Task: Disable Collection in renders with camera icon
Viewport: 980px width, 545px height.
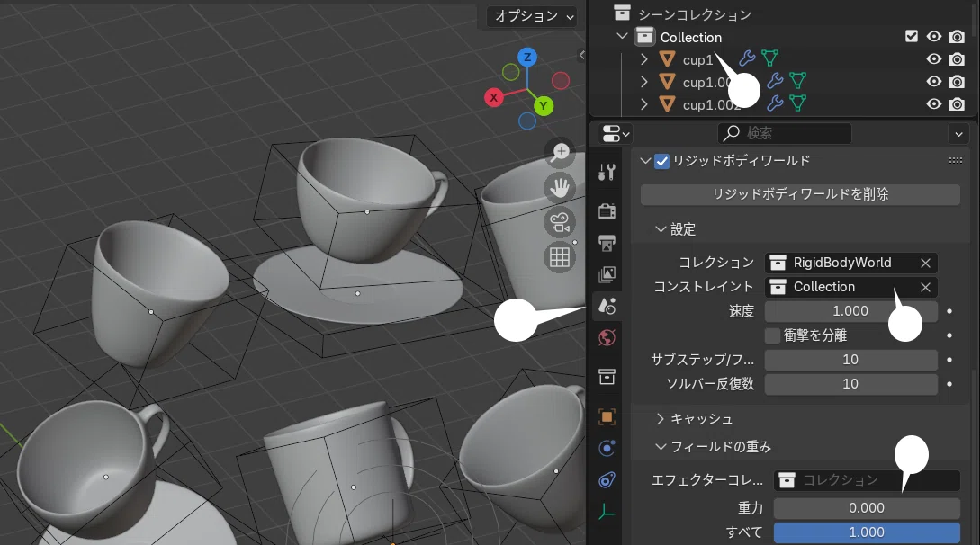Action: (x=957, y=37)
